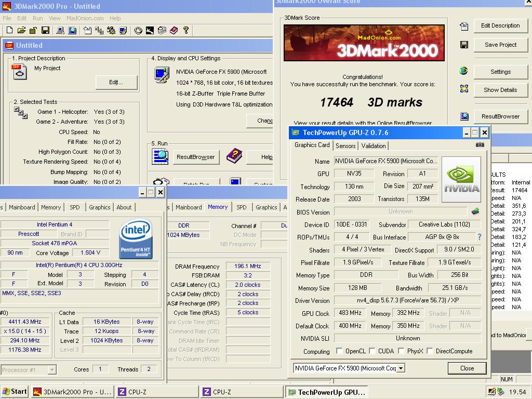Click the GPU Name field in GPU-Z
The height and width of the screenshot is (399, 532).
[x=386, y=161]
